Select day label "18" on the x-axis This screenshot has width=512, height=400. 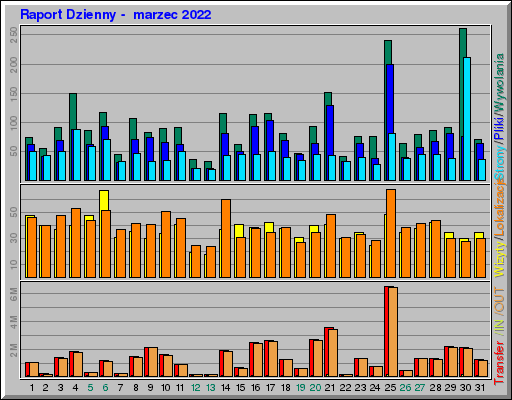[x=286, y=388]
